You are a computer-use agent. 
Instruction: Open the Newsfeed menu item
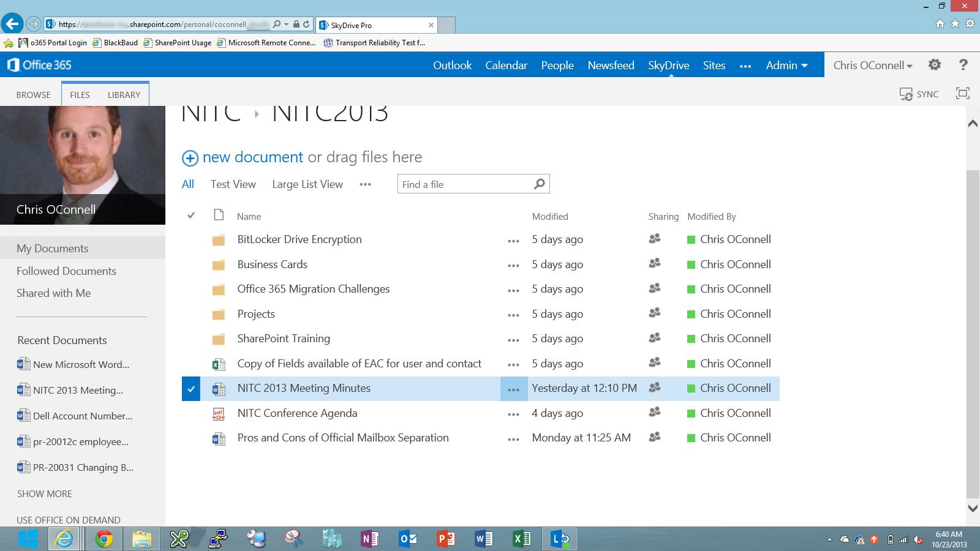click(x=610, y=65)
